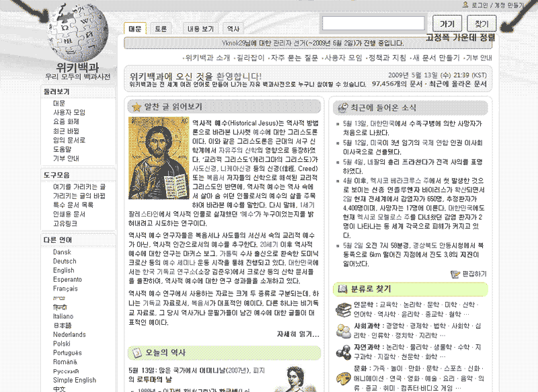Switch to the Français language version
Image resolution: width=538 pixels, height=392 pixels.
[x=65, y=288]
